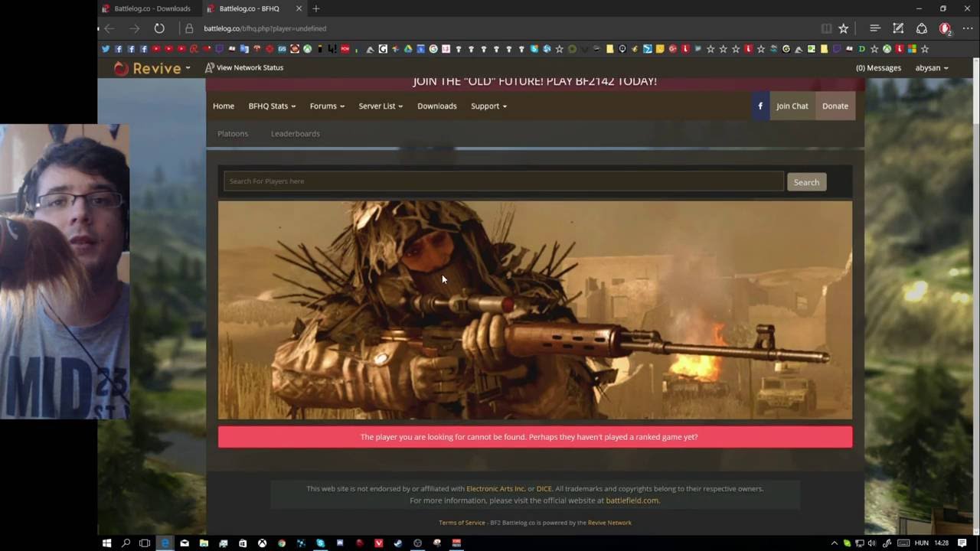Click the 14:28 taskbar clock
Image resolution: width=980 pixels, height=551 pixels.
click(941, 543)
